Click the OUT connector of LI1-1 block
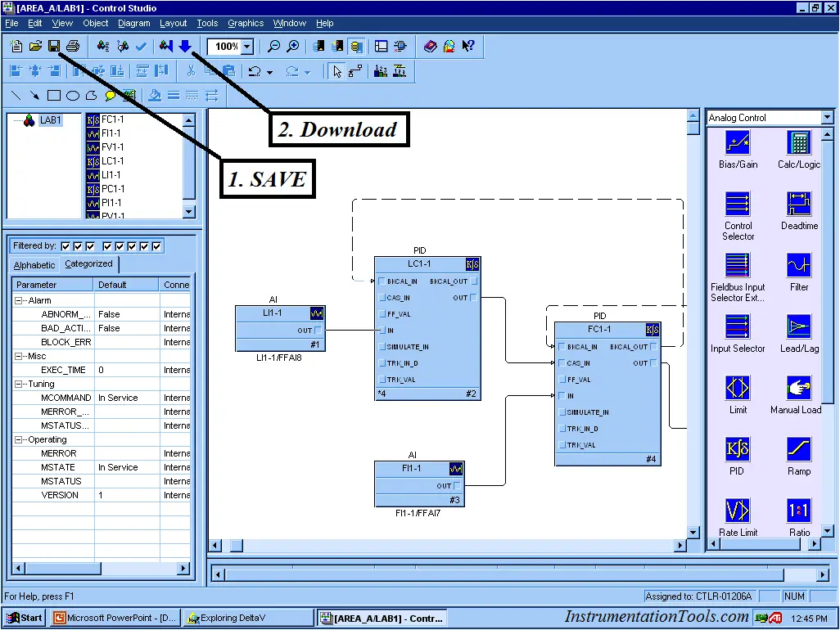 (318, 331)
